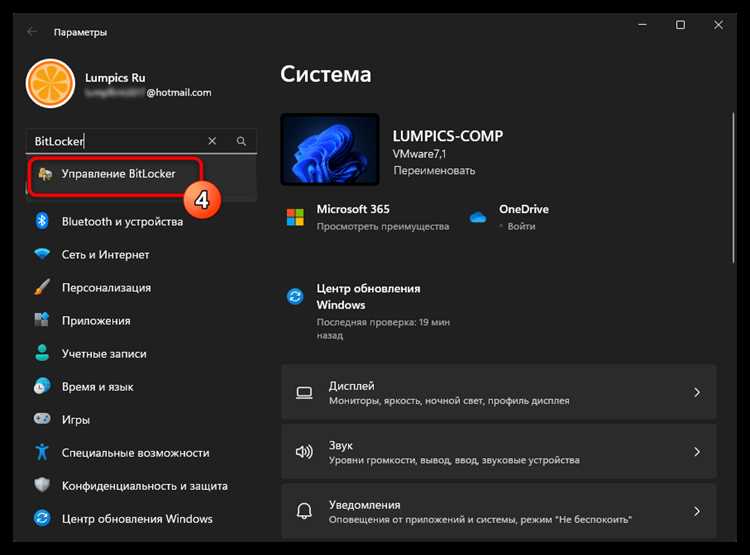Open the Уведомления settings card
This screenshot has height=555, width=750.
click(x=499, y=511)
